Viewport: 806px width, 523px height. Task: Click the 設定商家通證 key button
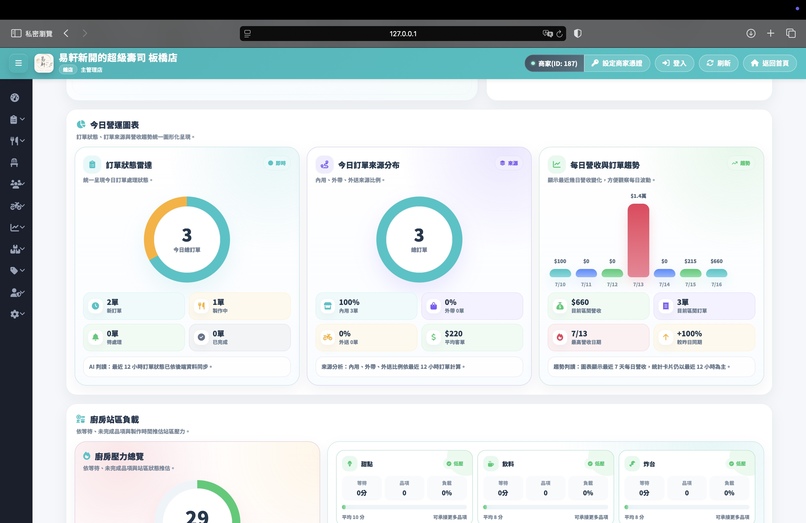[617, 63]
